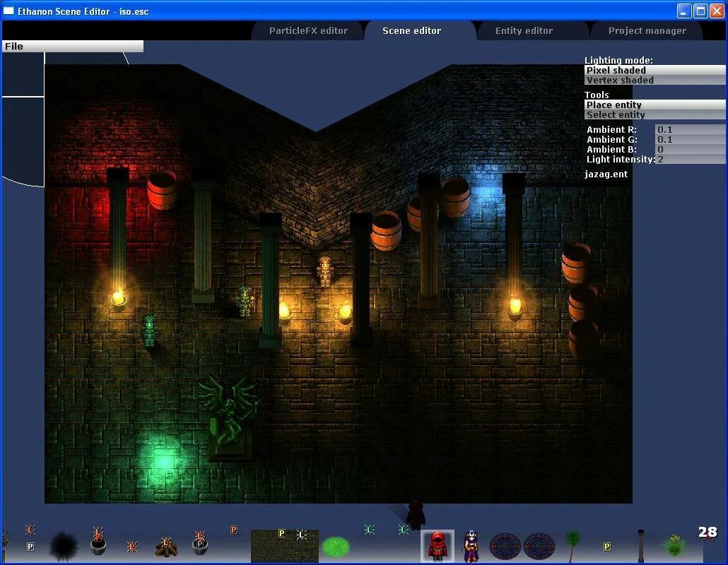Minimize the Ethanon Scene Editor window

coord(683,11)
